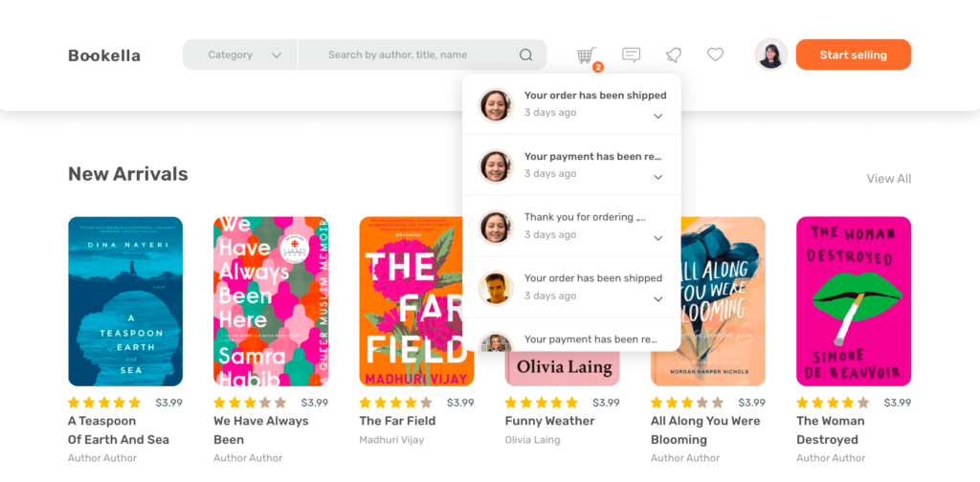Click the View All link

(889, 179)
